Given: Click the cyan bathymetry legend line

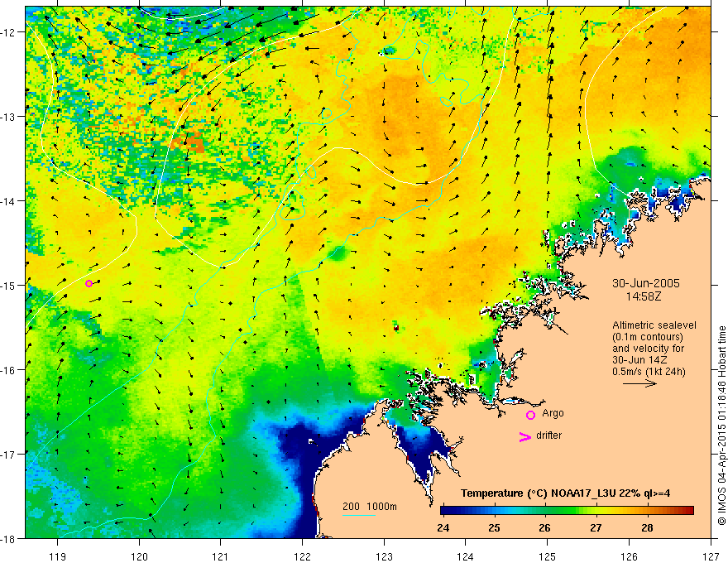Looking at the screenshot, I should point(358,515).
